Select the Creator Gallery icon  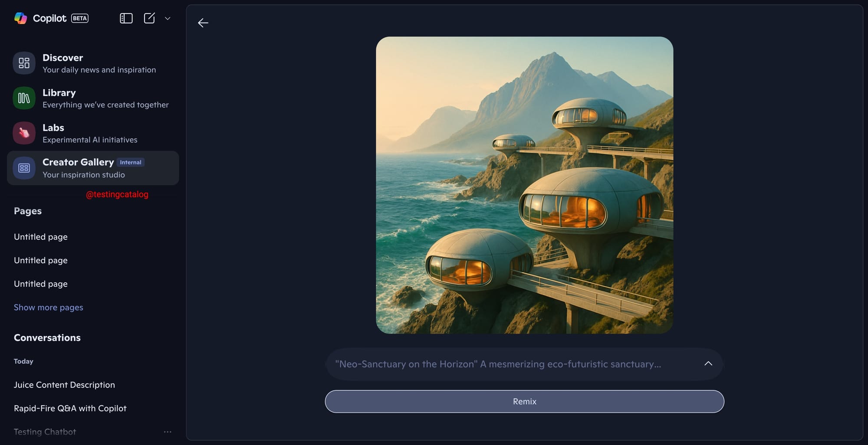pyautogui.click(x=24, y=168)
